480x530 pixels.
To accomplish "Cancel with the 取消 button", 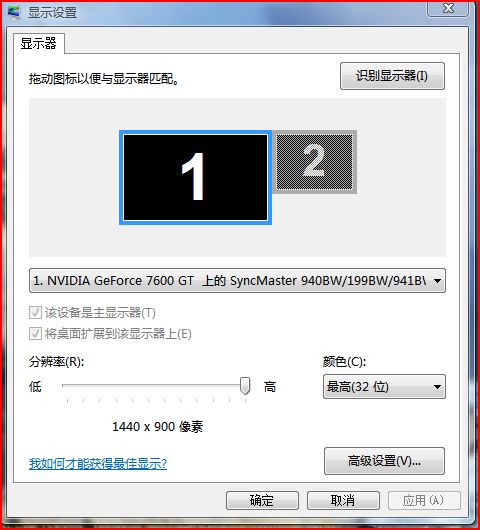I will pos(343,500).
